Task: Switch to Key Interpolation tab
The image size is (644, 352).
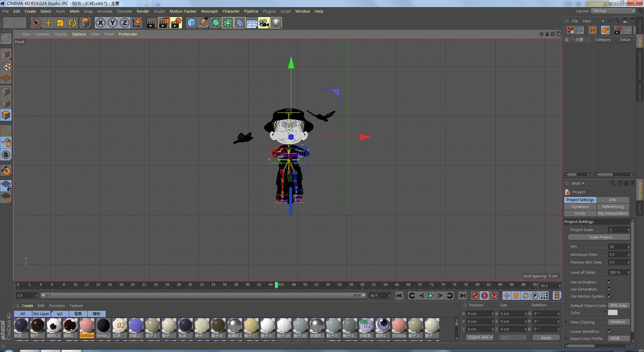Action: coord(613,213)
